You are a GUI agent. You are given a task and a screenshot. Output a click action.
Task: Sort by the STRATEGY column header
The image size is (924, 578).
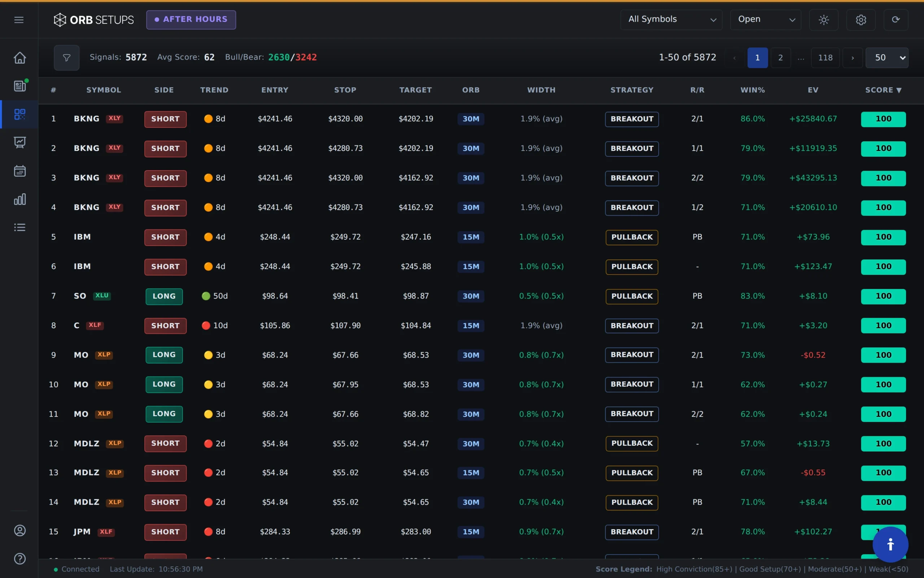[x=632, y=90]
